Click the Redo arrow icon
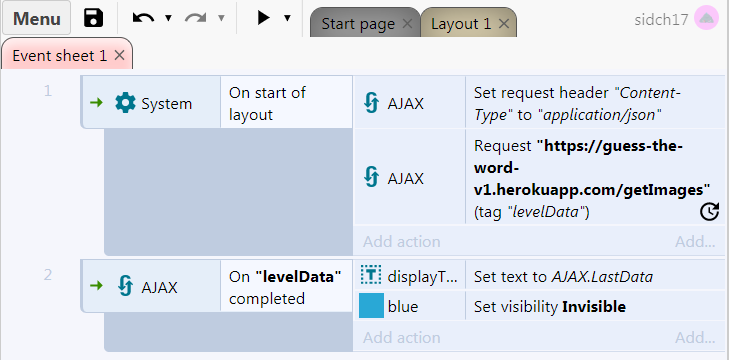This screenshot has width=729, height=360. 196,18
